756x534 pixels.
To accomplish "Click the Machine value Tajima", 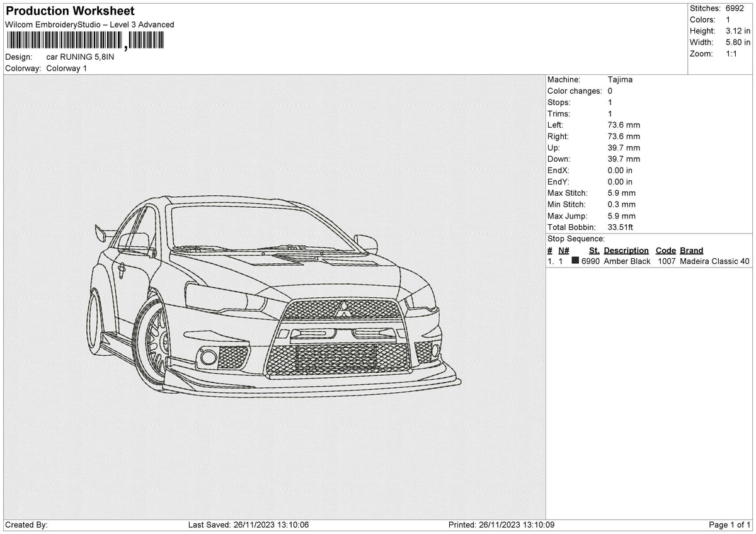I will [x=620, y=79].
